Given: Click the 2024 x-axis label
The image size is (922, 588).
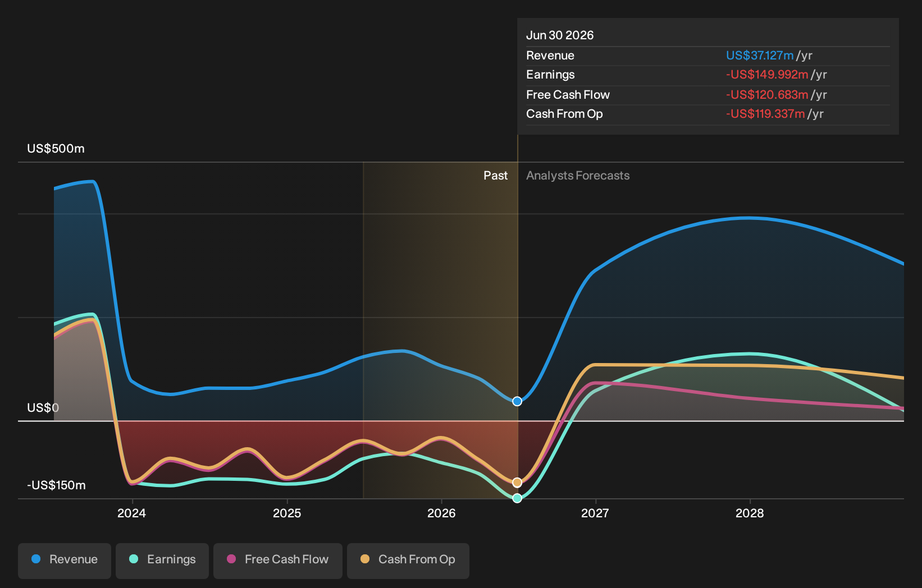Looking at the screenshot, I should (x=132, y=513).
